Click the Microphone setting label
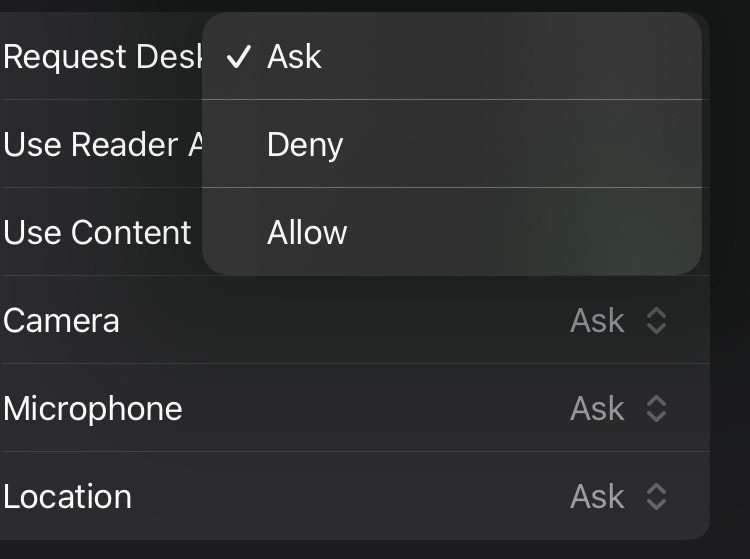The width and height of the screenshot is (750, 559). tap(92, 409)
